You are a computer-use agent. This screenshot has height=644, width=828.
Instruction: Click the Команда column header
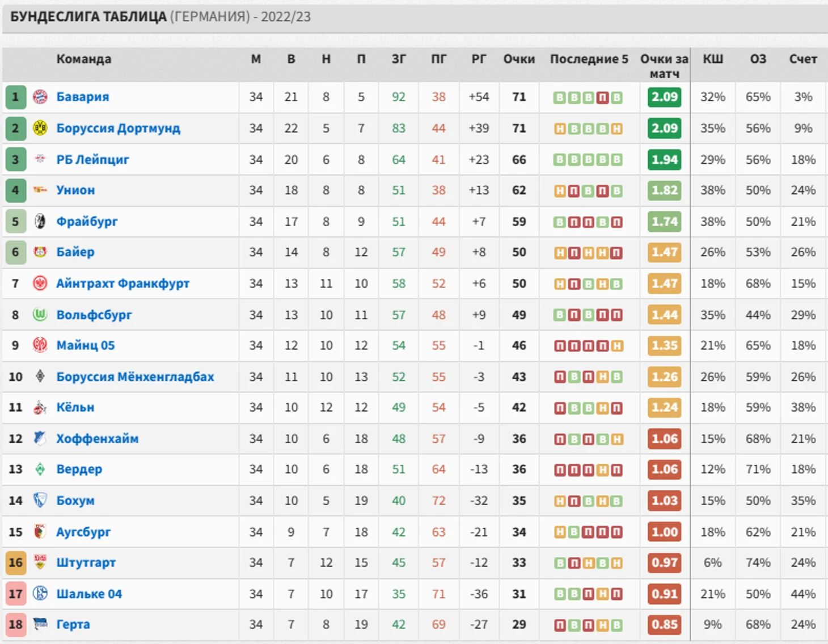coord(84,59)
